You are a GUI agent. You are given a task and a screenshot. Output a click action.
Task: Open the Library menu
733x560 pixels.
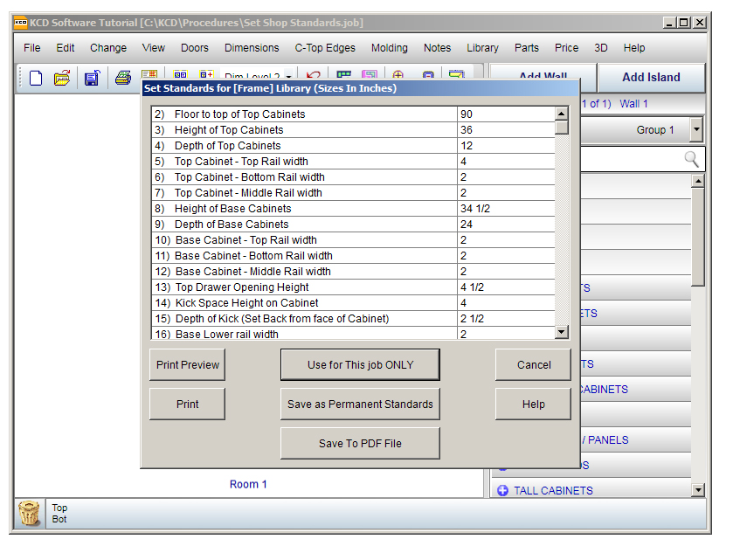(x=482, y=48)
